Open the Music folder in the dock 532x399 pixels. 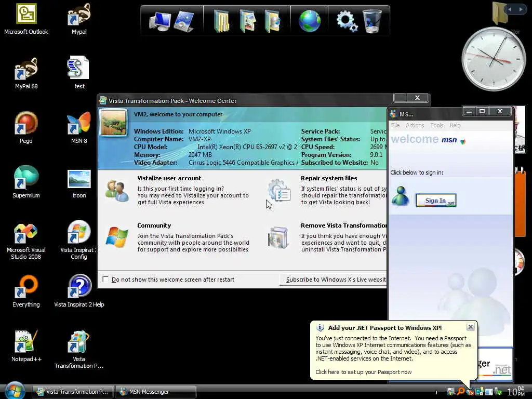(x=273, y=21)
